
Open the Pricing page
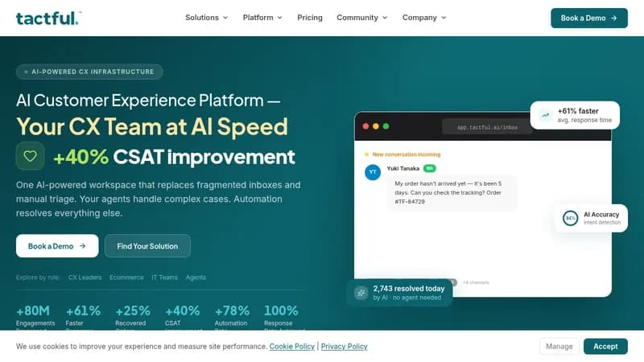pyautogui.click(x=310, y=18)
